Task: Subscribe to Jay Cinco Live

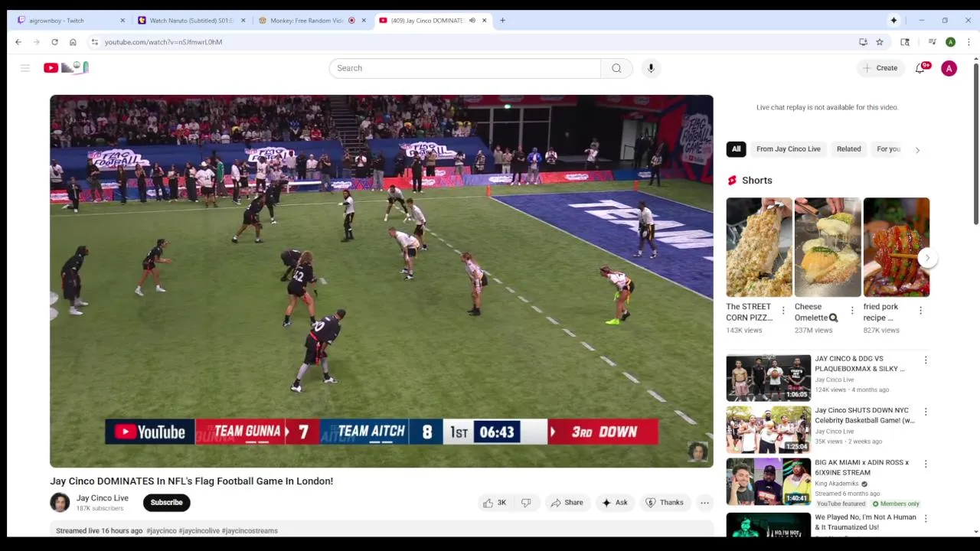Action: (x=166, y=503)
